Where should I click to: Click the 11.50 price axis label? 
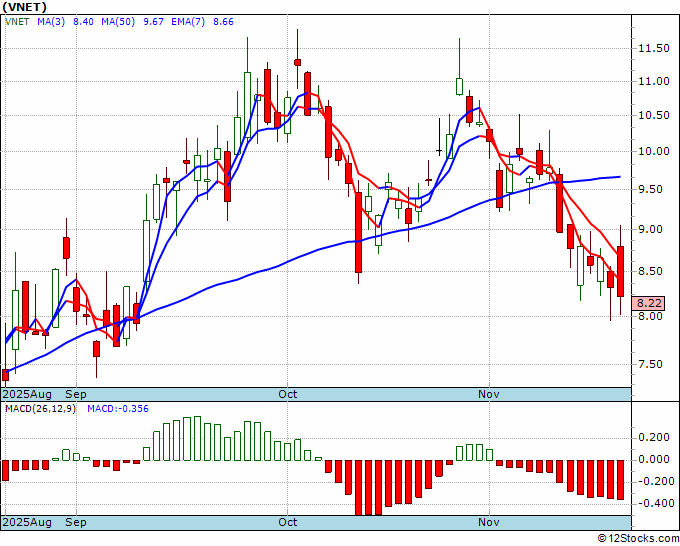click(x=654, y=48)
